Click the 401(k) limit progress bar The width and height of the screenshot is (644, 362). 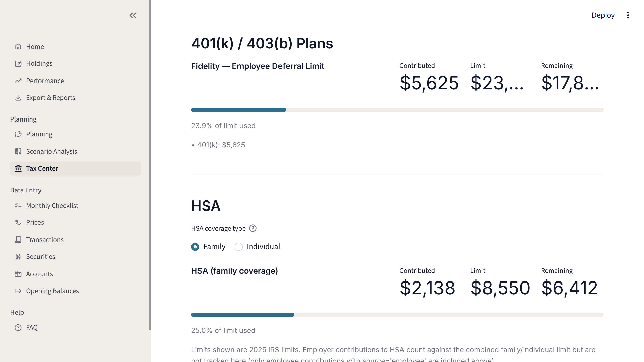tap(397, 110)
